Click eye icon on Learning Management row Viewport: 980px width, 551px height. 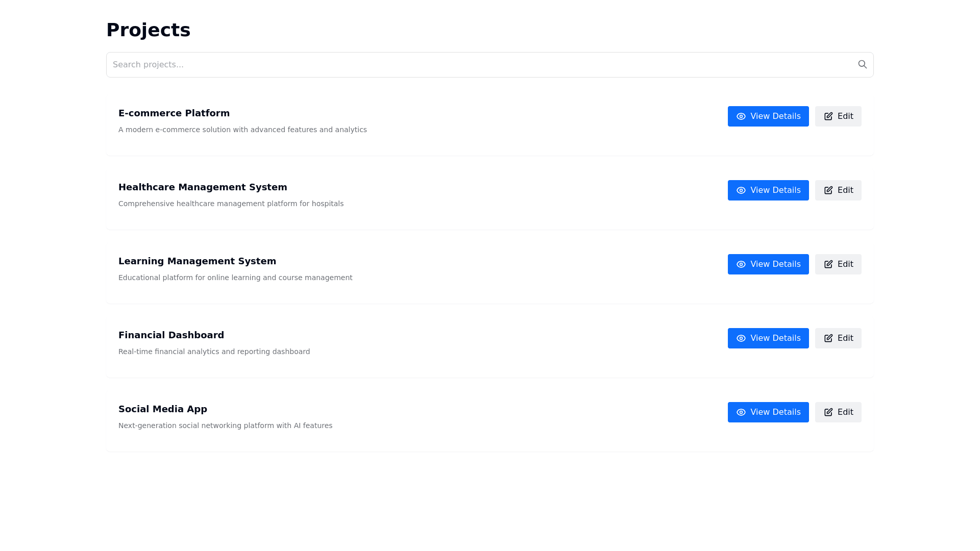741,264
